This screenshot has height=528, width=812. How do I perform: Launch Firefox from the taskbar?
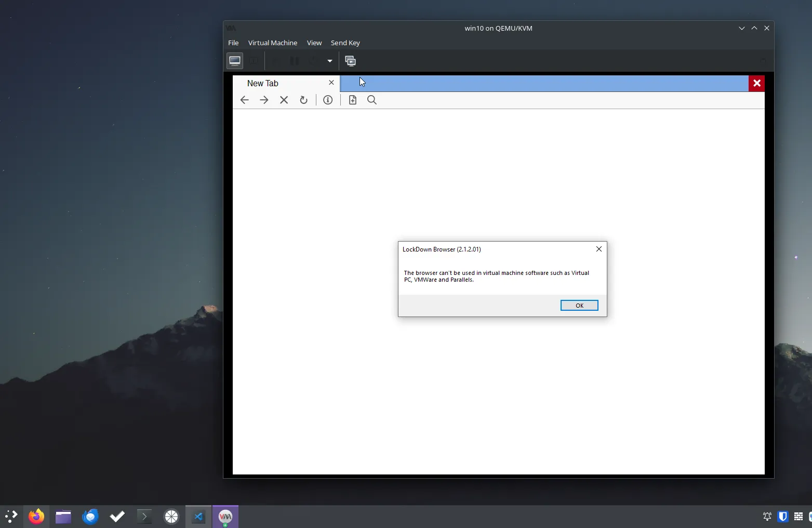36,516
